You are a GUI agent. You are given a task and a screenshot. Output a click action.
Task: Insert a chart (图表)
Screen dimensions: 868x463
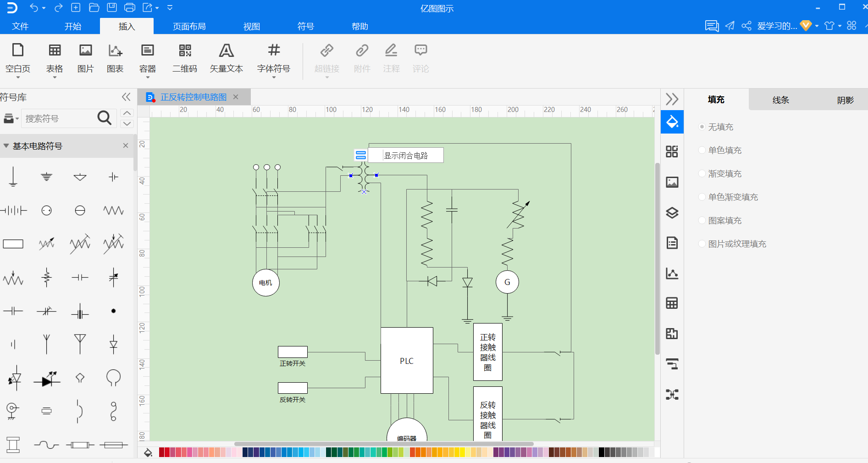pos(115,58)
